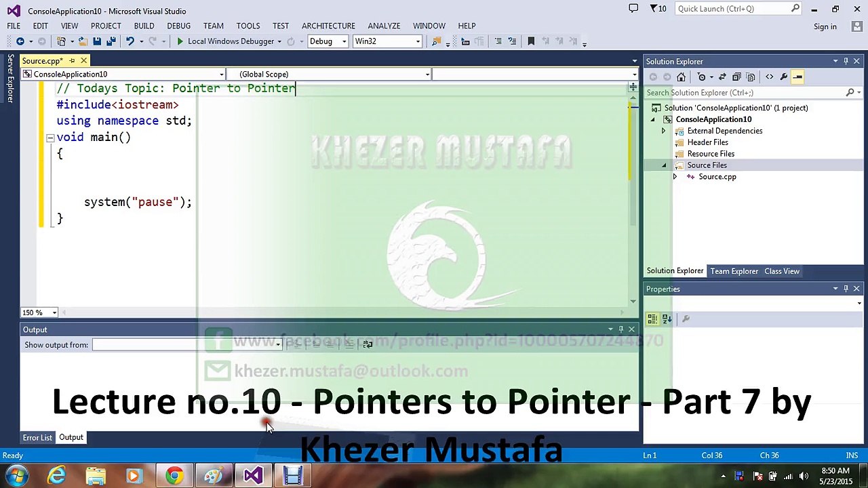868x488 pixels.
Task: Open the ARCHITECTURE menu
Action: pyautogui.click(x=328, y=26)
